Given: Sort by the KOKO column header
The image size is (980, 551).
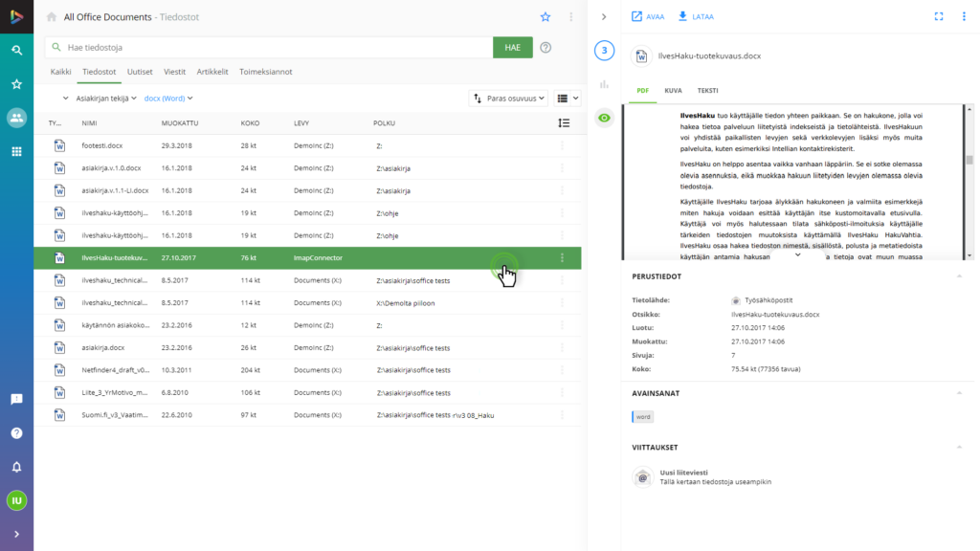Looking at the screenshot, I should coord(250,123).
